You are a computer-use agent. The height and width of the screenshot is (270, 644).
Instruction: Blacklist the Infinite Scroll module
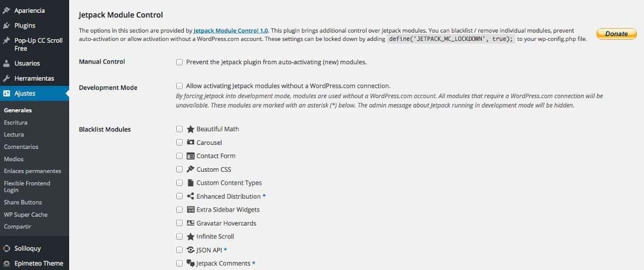(x=180, y=237)
